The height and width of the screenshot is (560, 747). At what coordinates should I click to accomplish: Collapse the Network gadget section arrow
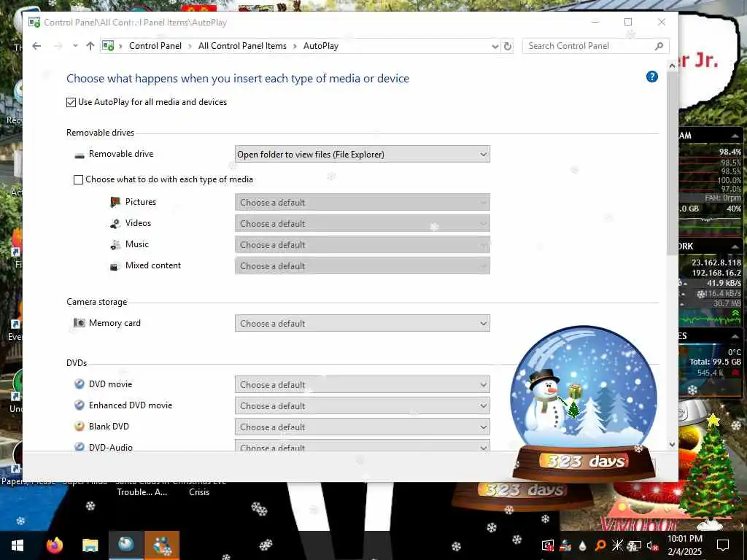pos(735,246)
